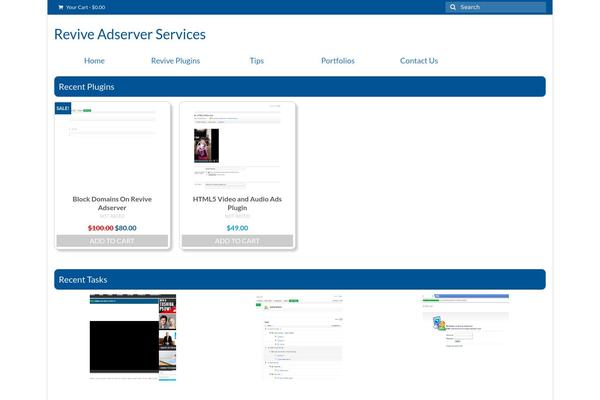This screenshot has width=600, height=400.
Task: Focus the Search input field
Action: (x=496, y=7)
